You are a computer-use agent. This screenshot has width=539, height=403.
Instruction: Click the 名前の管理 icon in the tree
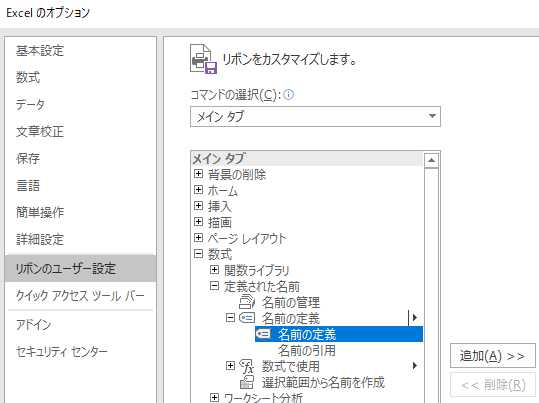(247, 302)
